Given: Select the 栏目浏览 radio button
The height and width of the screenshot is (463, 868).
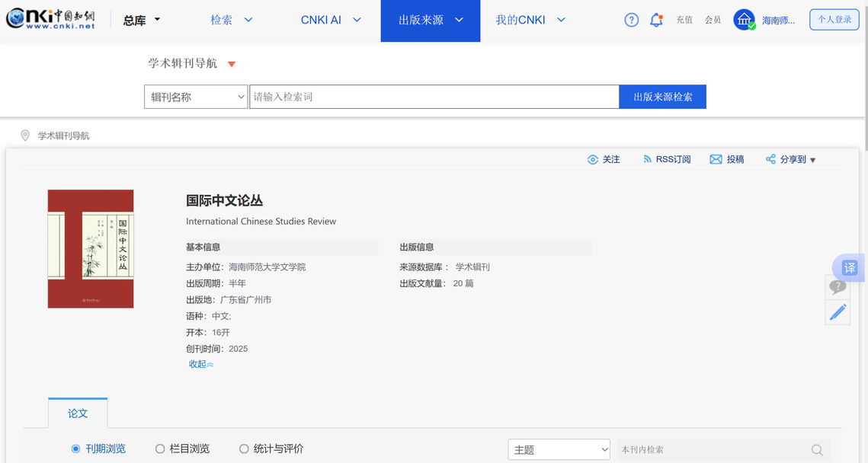Looking at the screenshot, I should (x=160, y=449).
